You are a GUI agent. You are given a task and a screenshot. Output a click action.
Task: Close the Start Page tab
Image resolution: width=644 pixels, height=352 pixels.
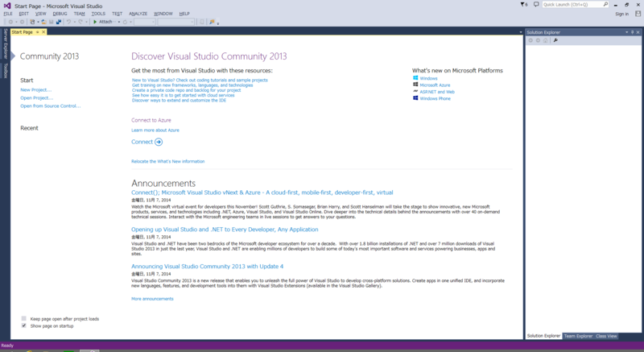[x=43, y=32]
